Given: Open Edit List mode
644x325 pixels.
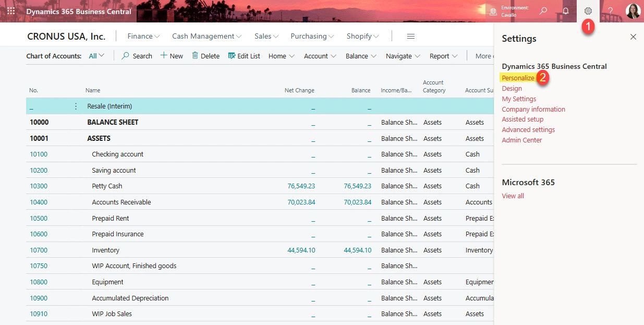Looking at the screenshot, I should pyautogui.click(x=244, y=55).
